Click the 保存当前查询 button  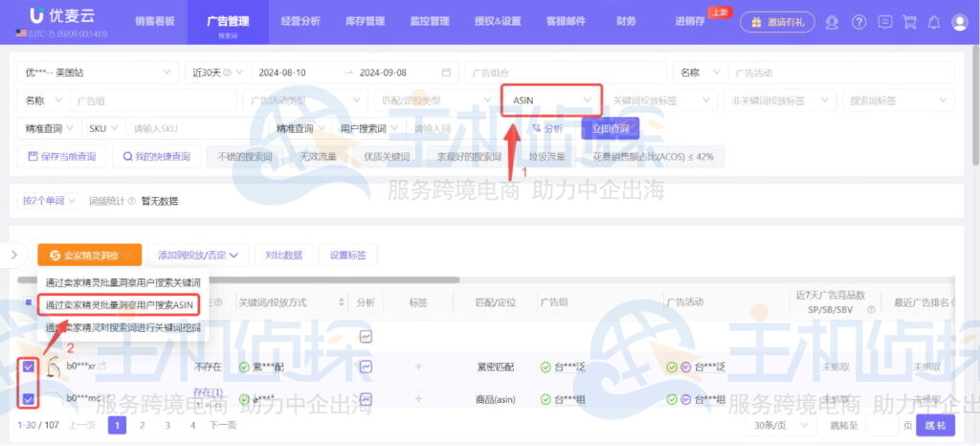tap(62, 157)
